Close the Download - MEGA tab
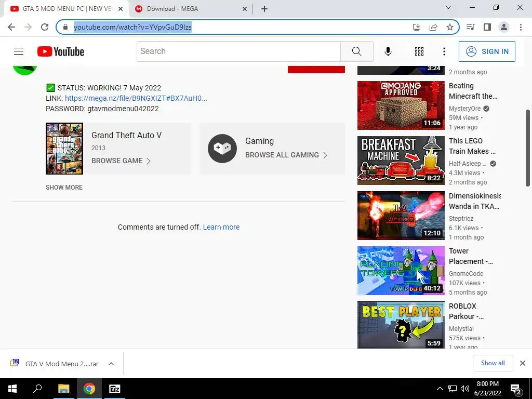This screenshot has height=399, width=532. pyautogui.click(x=245, y=9)
